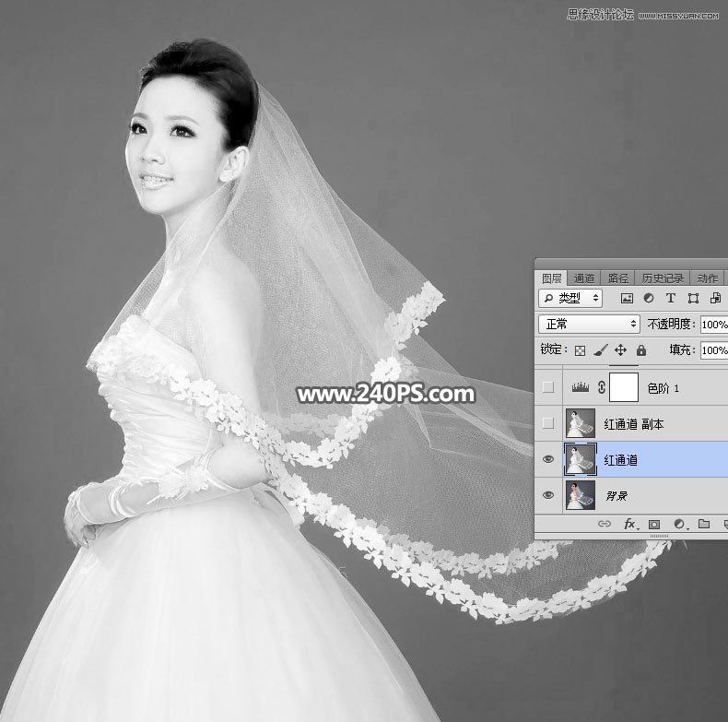Create new fill or adjustment layer

(x=680, y=525)
